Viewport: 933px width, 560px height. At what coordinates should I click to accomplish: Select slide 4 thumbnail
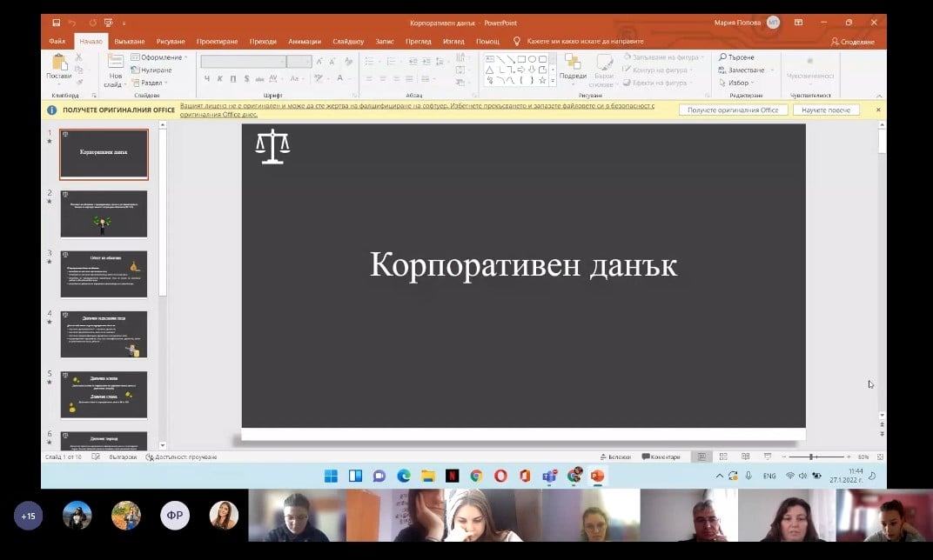point(104,334)
